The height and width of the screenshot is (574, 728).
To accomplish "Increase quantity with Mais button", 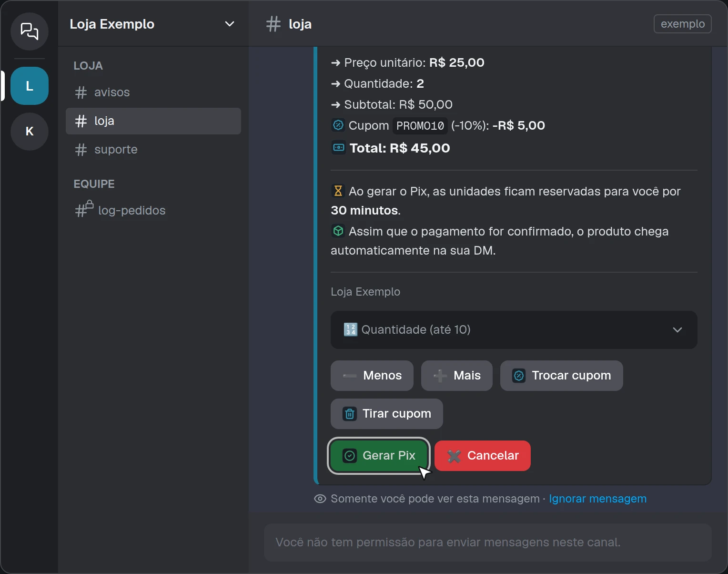I will [457, 376].
